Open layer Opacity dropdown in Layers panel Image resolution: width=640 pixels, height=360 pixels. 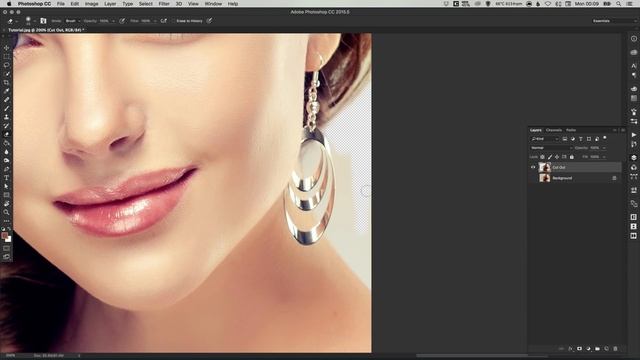coord(604,148)
